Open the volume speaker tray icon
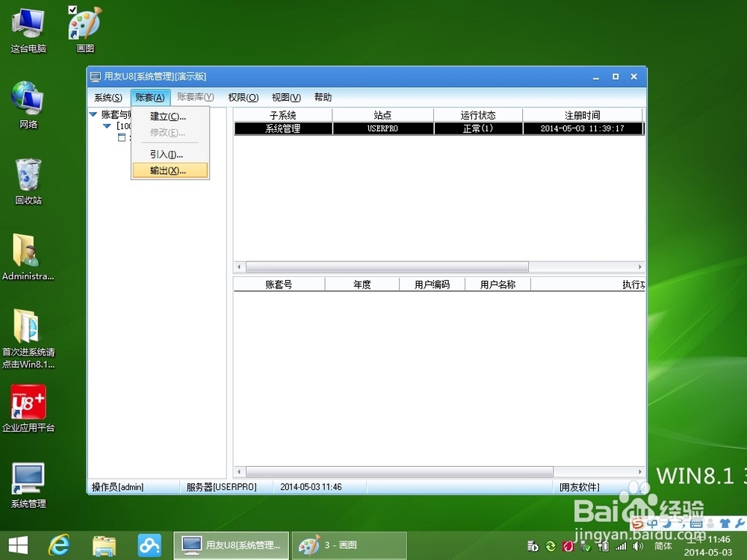This screenshot has height=560, width=747. coord(638,547)
